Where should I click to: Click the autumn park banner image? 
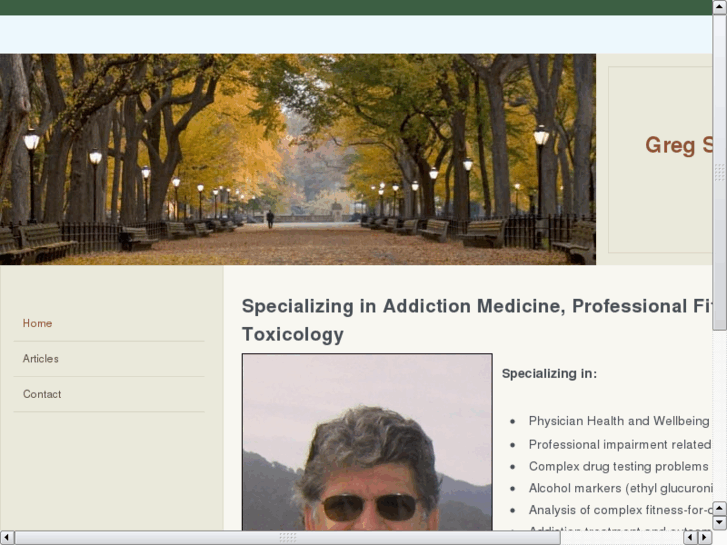(298, 159)
